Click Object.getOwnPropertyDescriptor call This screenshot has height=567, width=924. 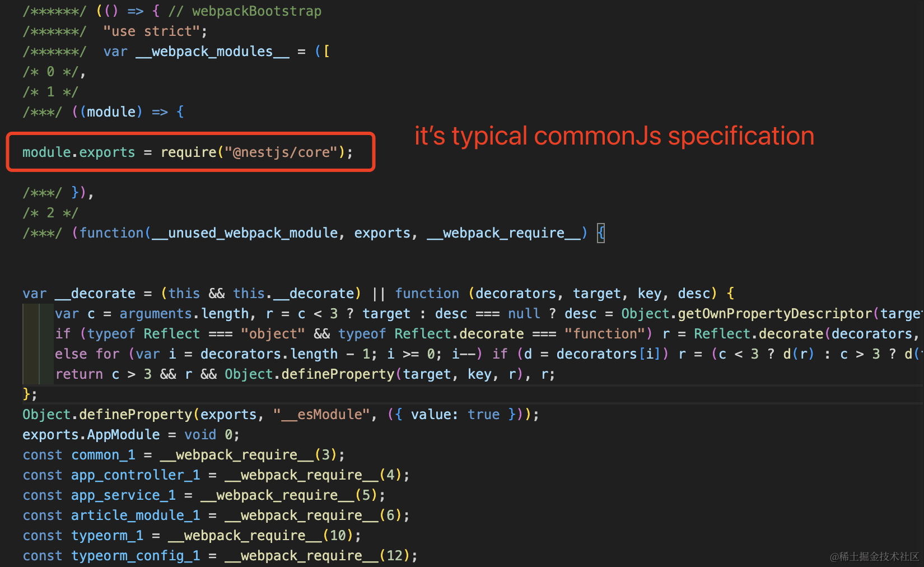[x=746, y=314]
